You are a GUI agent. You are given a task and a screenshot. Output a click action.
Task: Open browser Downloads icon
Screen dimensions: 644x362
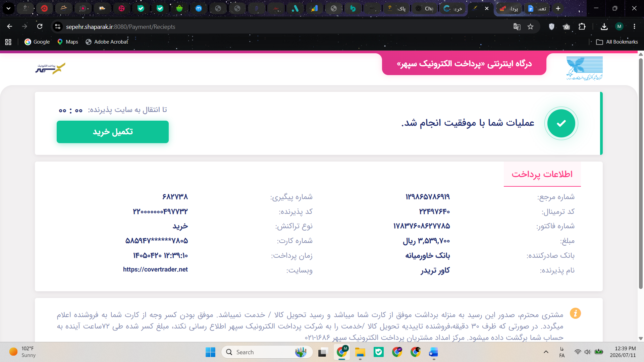pos(604,27)
